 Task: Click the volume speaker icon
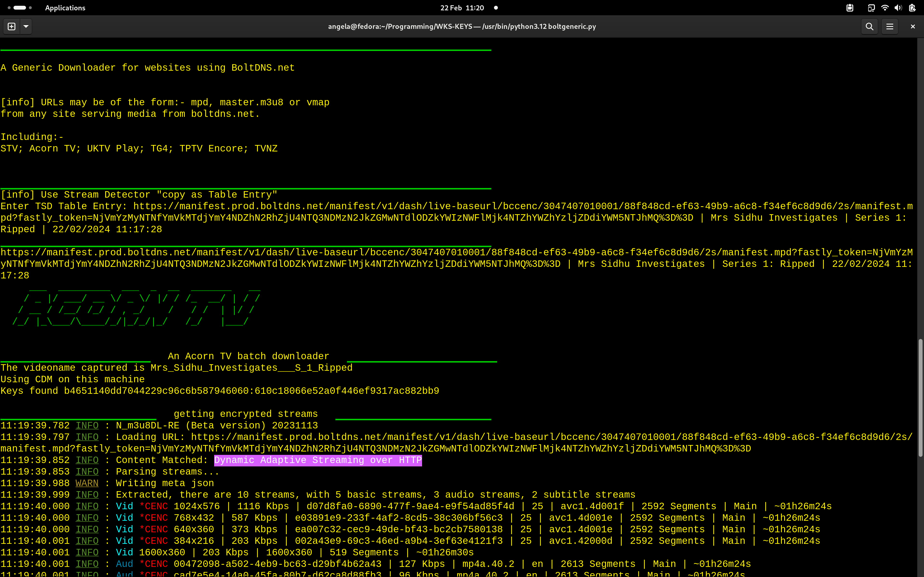pos(898,8)
